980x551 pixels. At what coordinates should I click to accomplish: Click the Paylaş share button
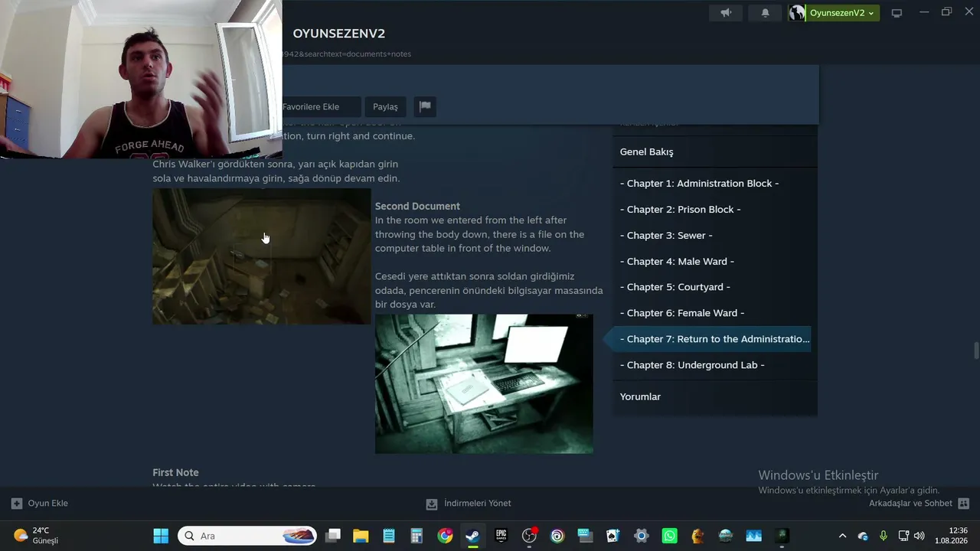(x=385, y=106)
